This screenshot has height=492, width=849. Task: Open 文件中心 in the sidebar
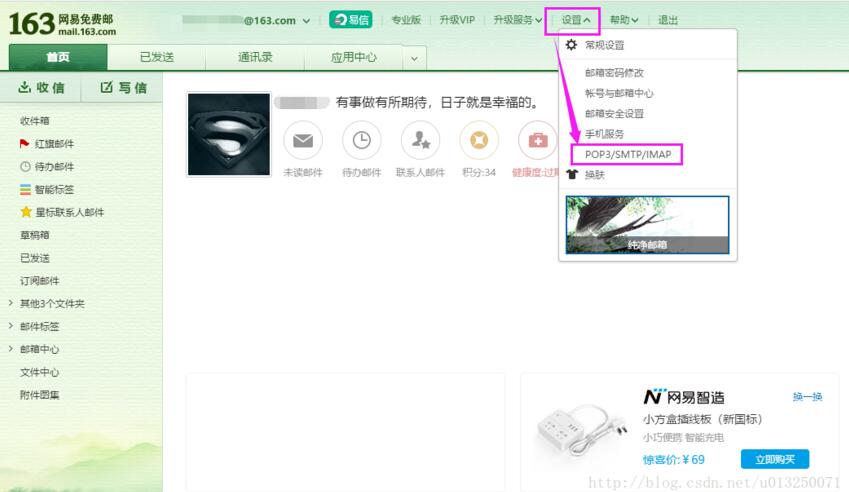point(40,372)
